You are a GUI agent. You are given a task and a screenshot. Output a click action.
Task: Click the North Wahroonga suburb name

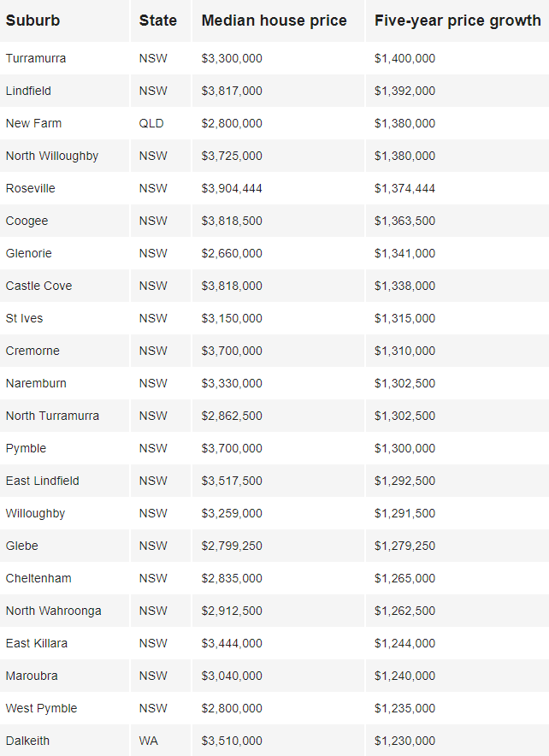[54, 611]
